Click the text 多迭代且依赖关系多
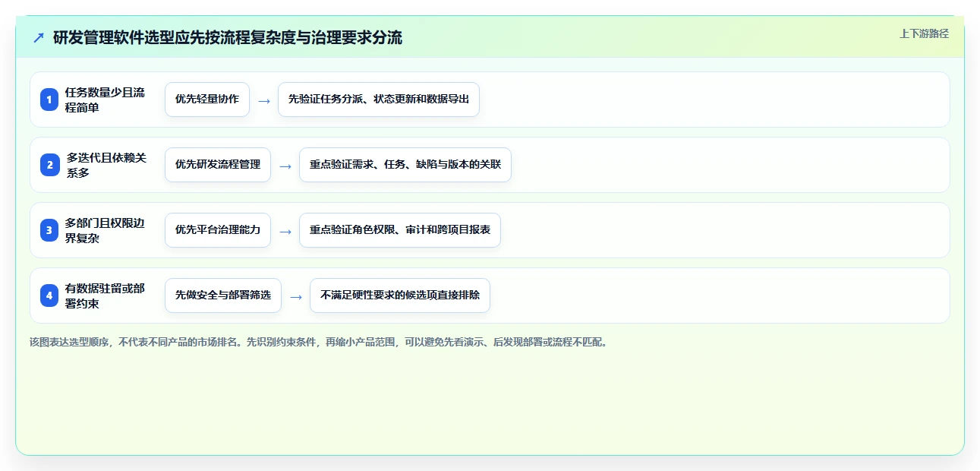Image resolution: width=980 pixels, height=471 pixels. (x=105, y=165)
